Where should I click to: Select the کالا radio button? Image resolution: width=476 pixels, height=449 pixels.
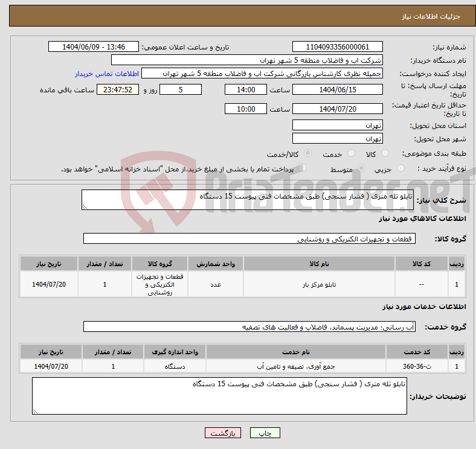tap(385, 153)
